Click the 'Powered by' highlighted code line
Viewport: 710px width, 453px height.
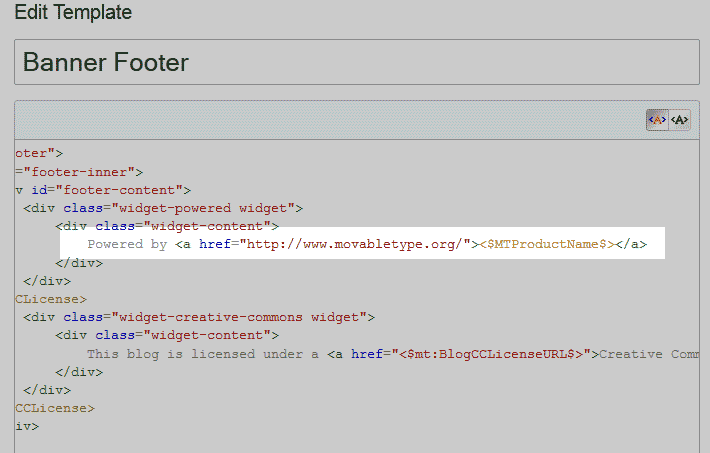pos(367,244)
